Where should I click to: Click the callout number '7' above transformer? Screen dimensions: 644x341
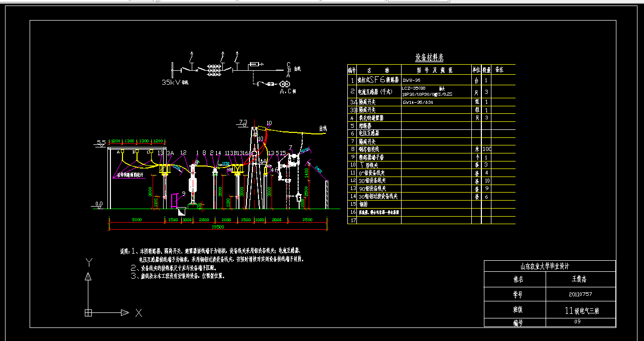coord(290,147)
